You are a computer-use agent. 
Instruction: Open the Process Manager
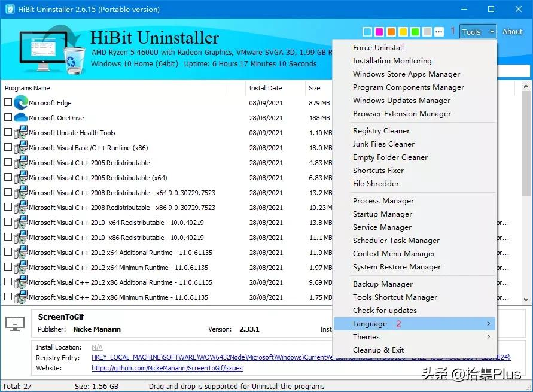point(415,201)
